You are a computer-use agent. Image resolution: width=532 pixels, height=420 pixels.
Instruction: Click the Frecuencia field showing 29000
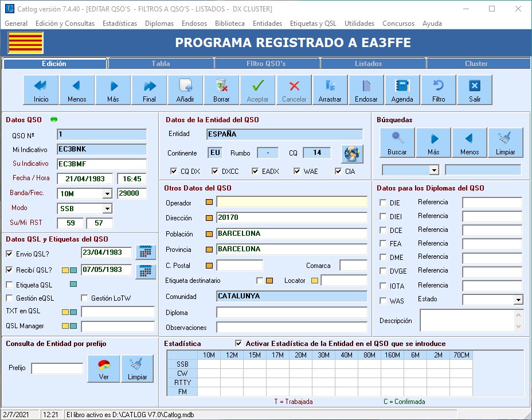132,193
